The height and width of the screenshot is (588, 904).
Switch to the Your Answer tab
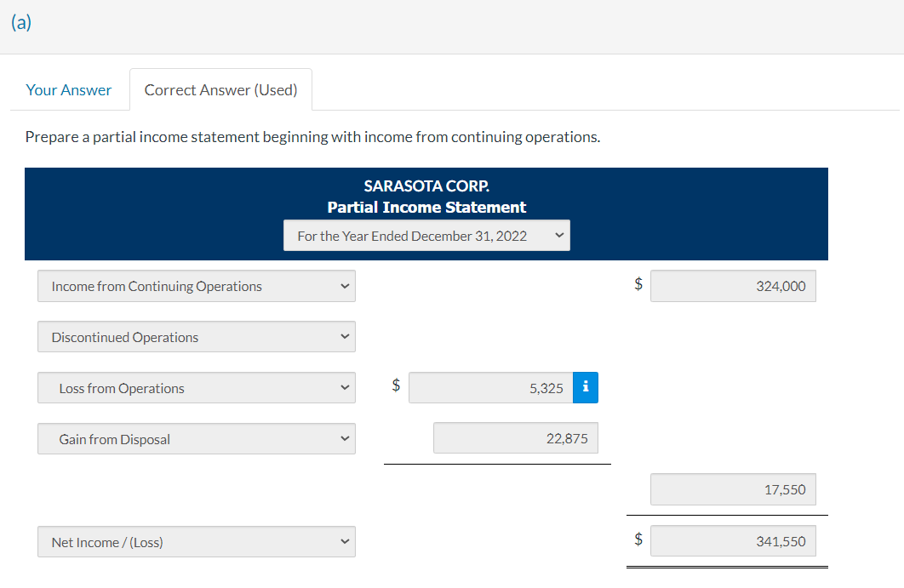[68, 89]
